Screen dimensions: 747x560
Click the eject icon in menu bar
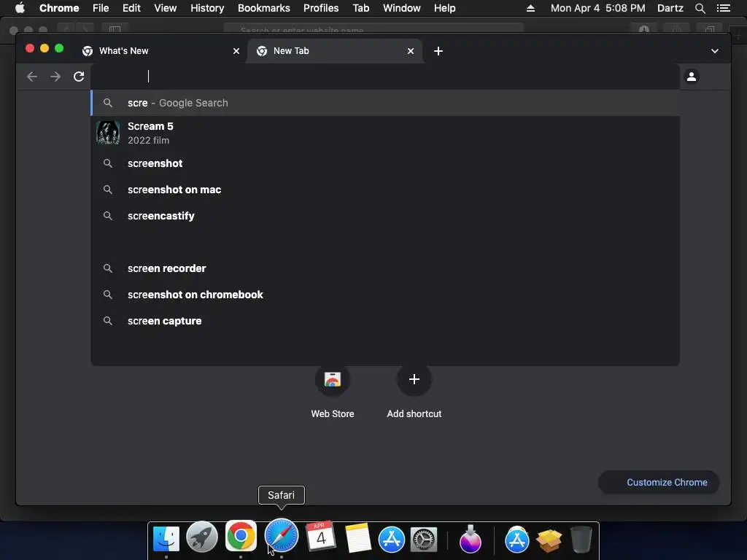[530, 8]
